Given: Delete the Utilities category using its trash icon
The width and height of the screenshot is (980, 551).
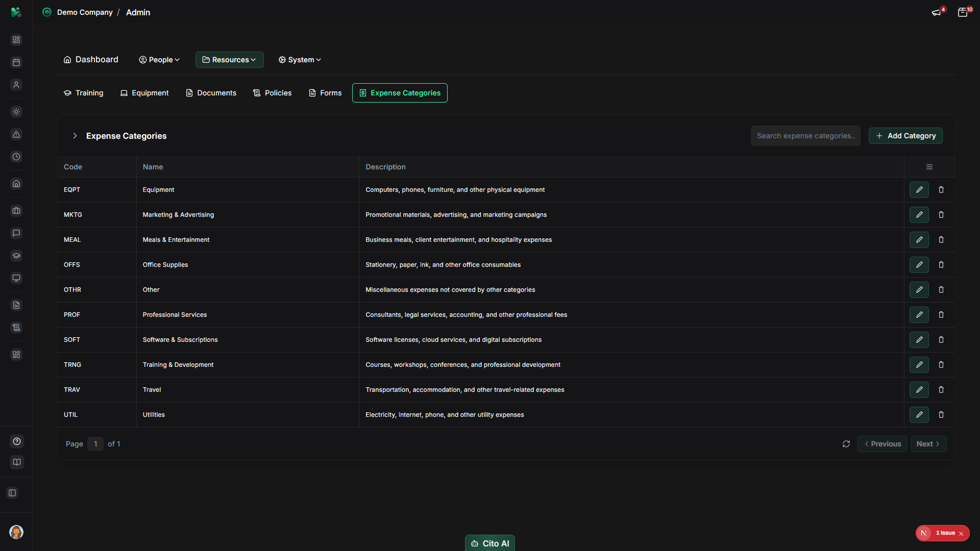Looking at the screenshot, I should click(x=942, y=415).
